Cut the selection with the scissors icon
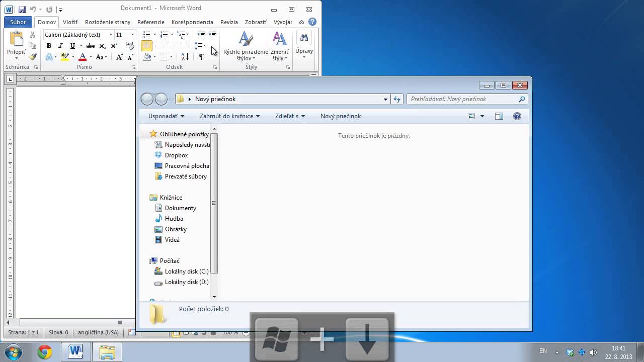Image resolution: width=644 pixels, height=362 pixels. (33, 35)
